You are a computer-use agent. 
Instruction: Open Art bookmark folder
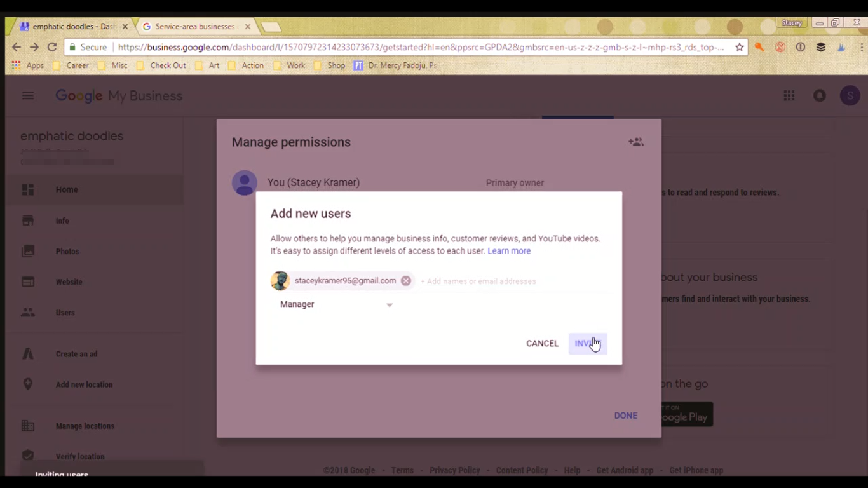[x=208, y=65]
